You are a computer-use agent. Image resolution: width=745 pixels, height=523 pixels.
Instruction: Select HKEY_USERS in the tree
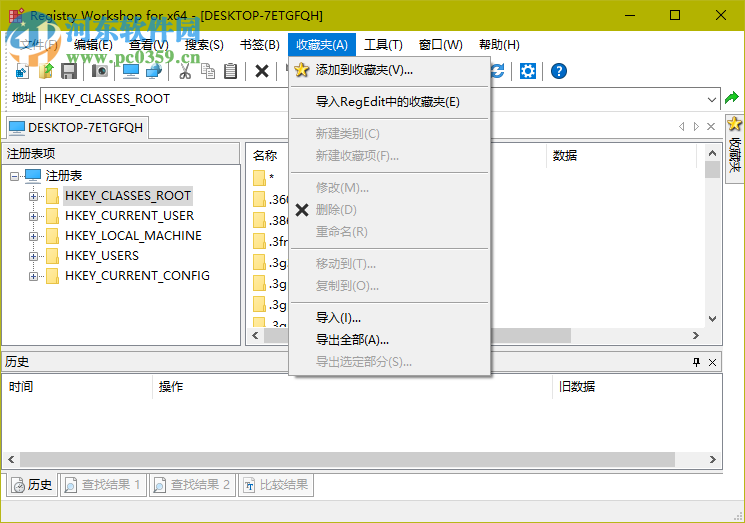tap(102, 256)
